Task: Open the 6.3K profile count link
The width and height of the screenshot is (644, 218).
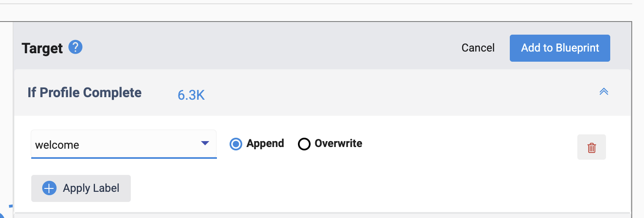Action: (191, 95)
